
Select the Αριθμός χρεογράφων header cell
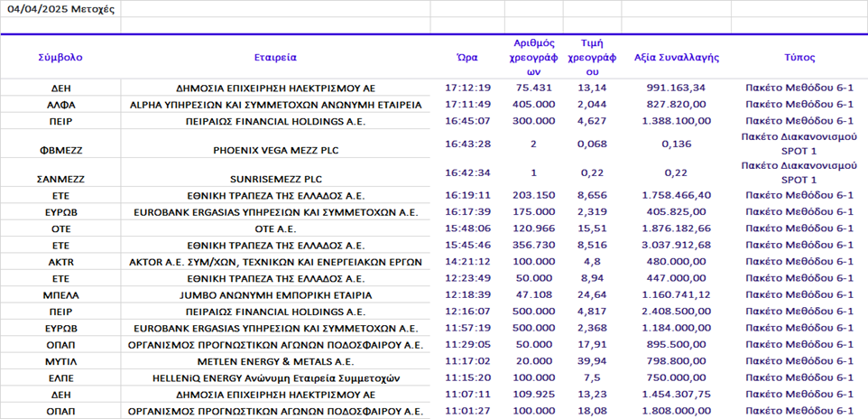coord(533,57)
